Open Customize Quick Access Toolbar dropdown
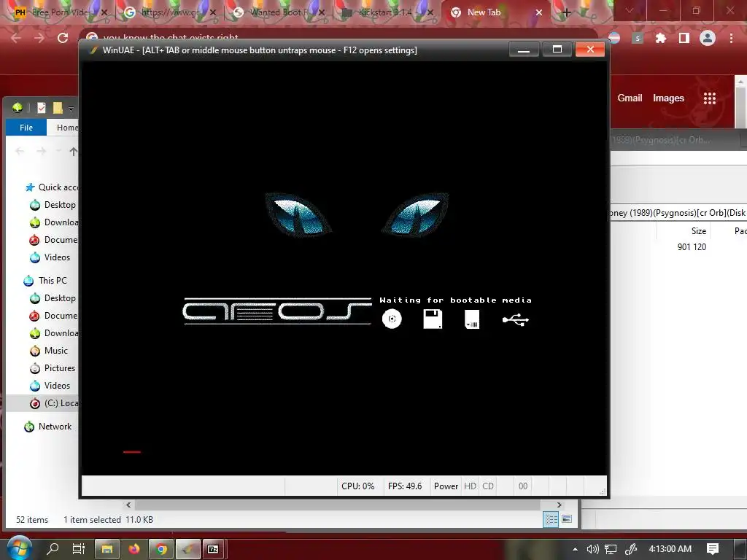Viewport: 747px width, 560px height. (71, 109)
